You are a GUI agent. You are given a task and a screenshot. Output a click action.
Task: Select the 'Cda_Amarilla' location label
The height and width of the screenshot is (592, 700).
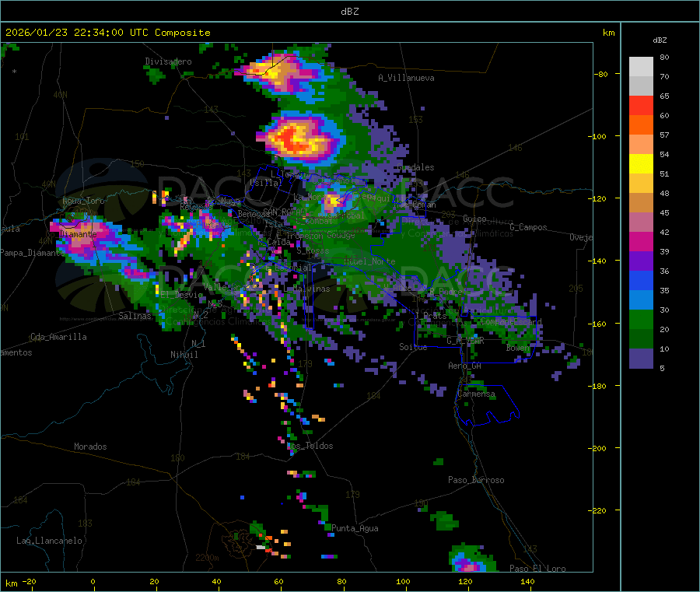point(58,337)
